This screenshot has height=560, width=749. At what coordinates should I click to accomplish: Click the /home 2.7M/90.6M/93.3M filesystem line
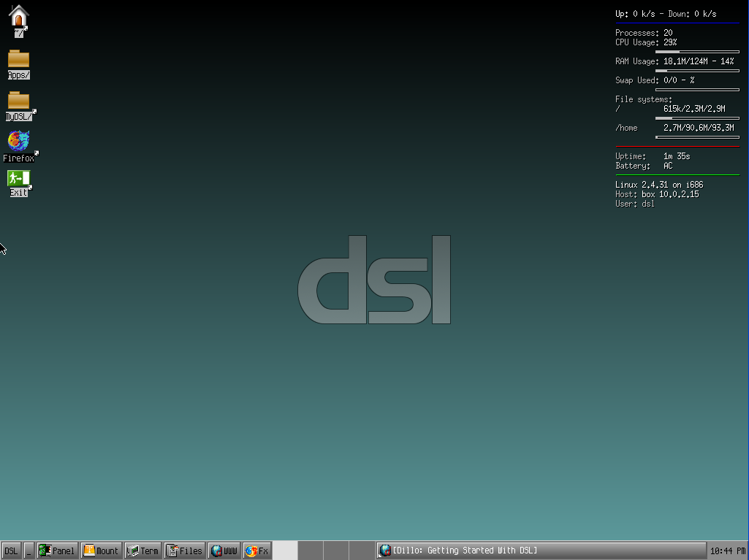pos(674,128)
